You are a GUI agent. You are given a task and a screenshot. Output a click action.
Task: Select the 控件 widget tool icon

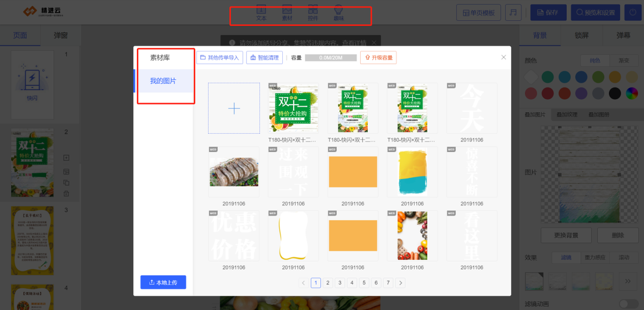point(313,13)
